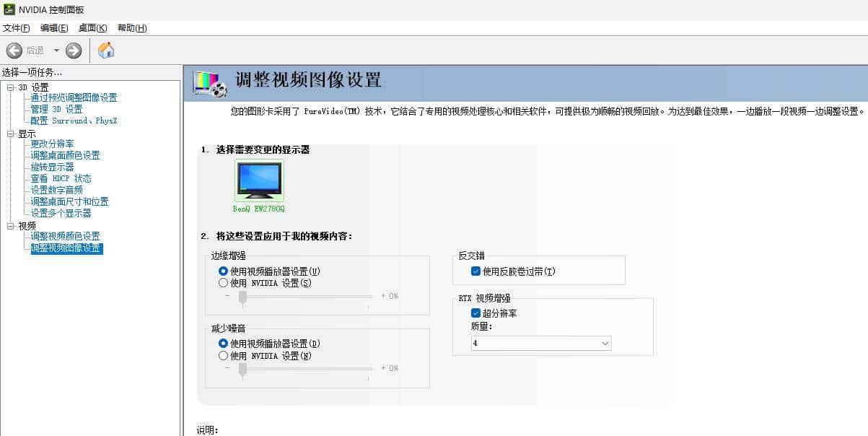Open the 质量 dropdown showing value 4
Image resolution: width=868 pixels, height=436 pixels.
click(x=605, y=344)
